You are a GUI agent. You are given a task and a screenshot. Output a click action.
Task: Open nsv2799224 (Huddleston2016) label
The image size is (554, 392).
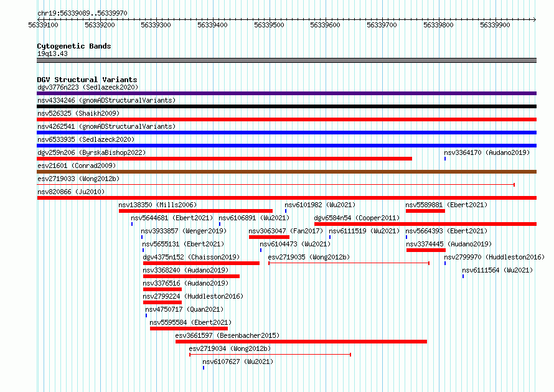click(x=193, y=296)
